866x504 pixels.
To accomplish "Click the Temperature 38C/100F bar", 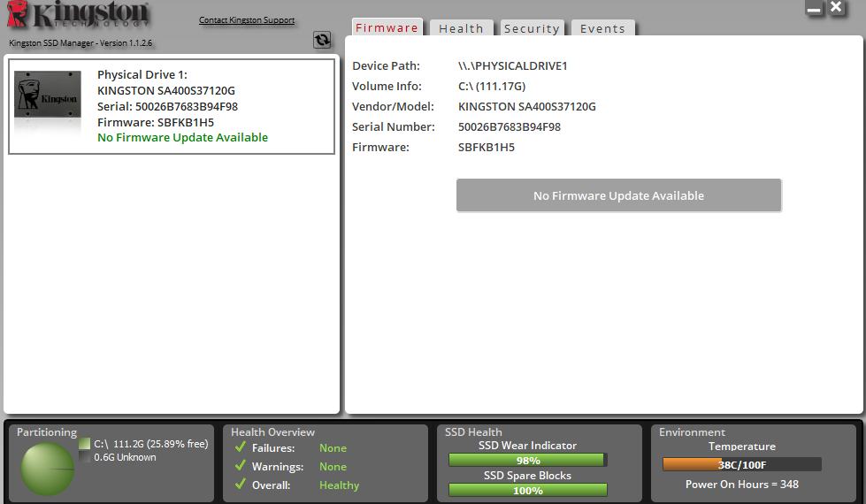I will (742, 465).
